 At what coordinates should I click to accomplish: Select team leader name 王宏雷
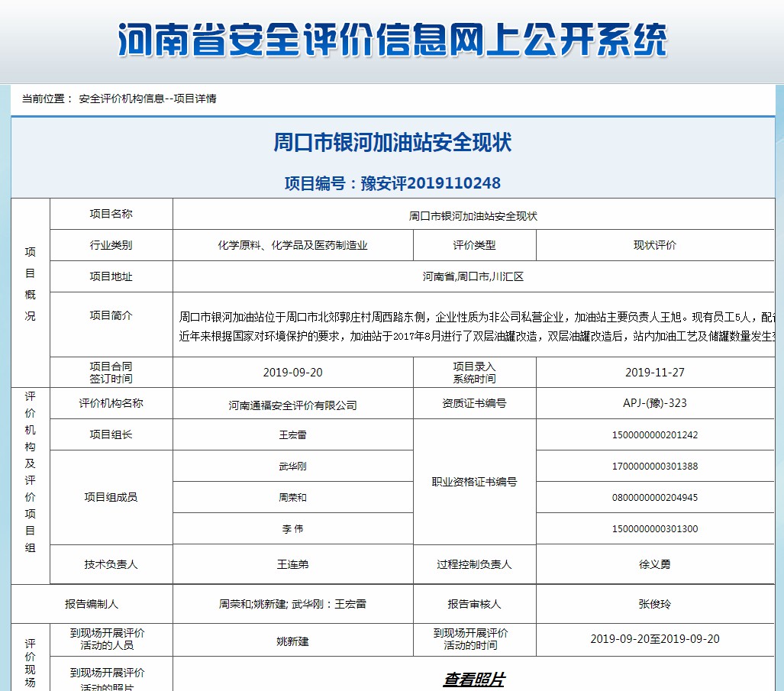(292, 435)
